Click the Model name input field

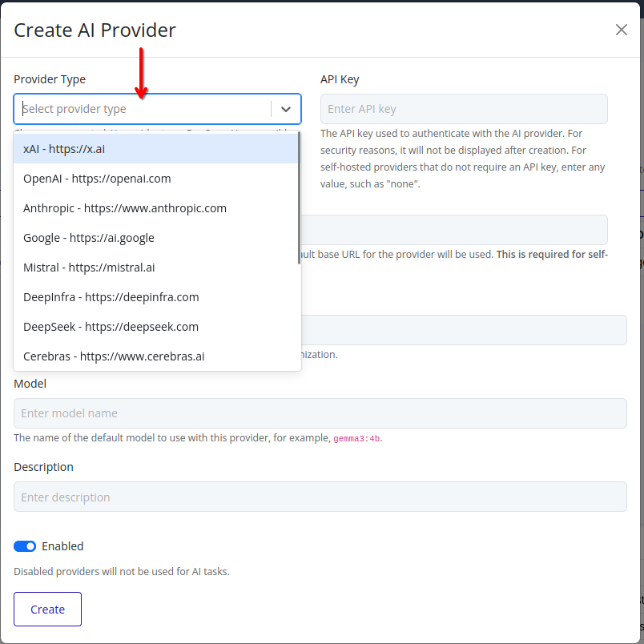pos(320,413)
